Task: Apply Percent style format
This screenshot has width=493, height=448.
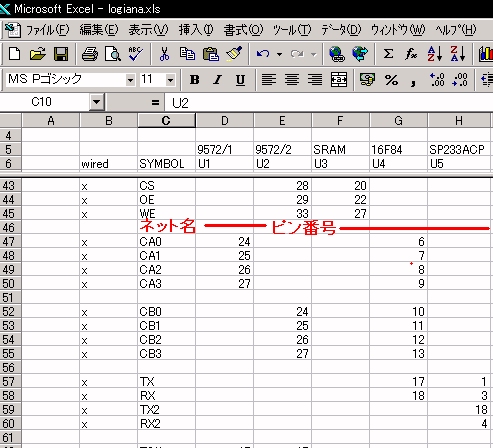Action: point(391,80)
